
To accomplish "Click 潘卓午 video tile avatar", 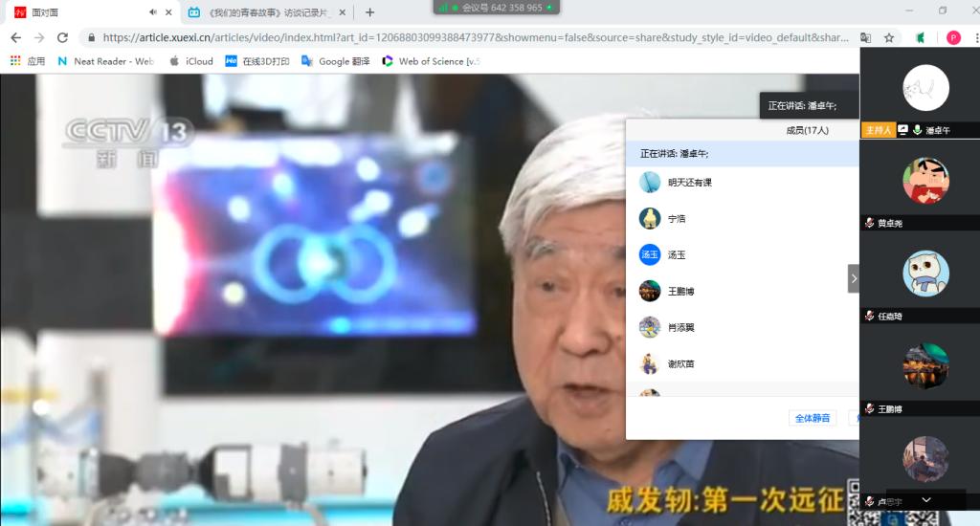I will coord(925,88).
